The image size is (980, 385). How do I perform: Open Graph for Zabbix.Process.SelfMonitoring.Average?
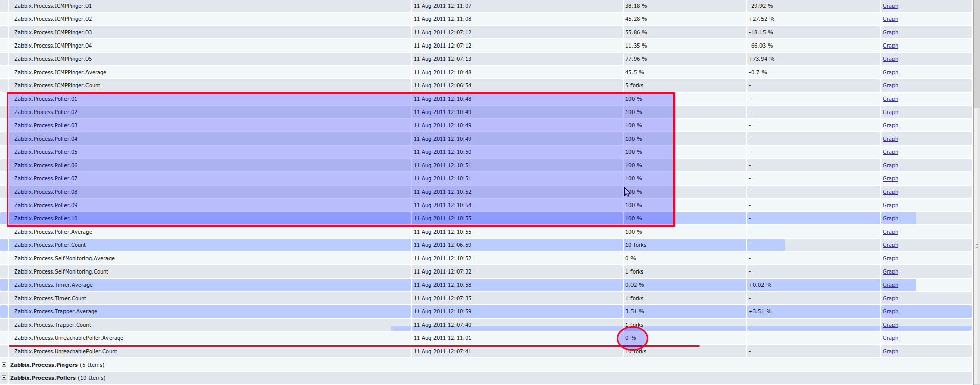890,258
